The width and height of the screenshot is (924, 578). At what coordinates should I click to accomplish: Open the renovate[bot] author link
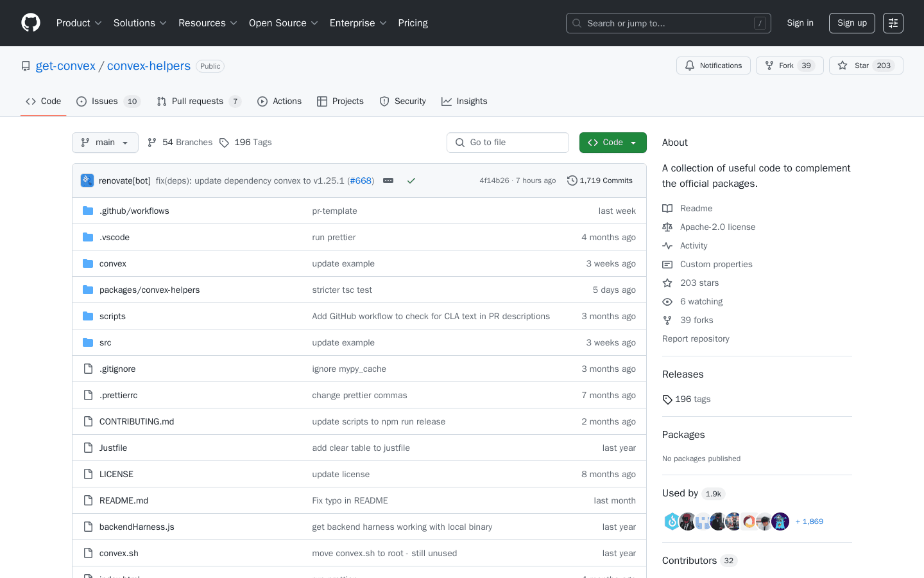point(124,181)
